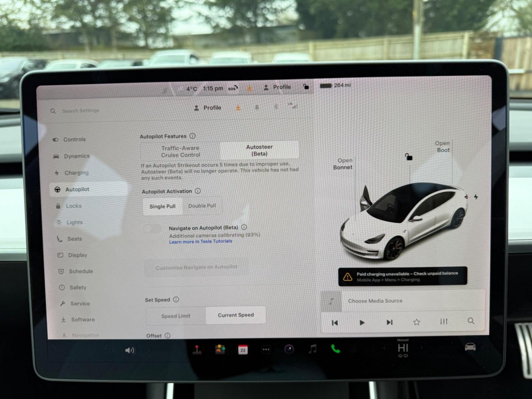This screenshot has height=399, width=532.
Task: Go to Seats settings
Action: [70, 239]
